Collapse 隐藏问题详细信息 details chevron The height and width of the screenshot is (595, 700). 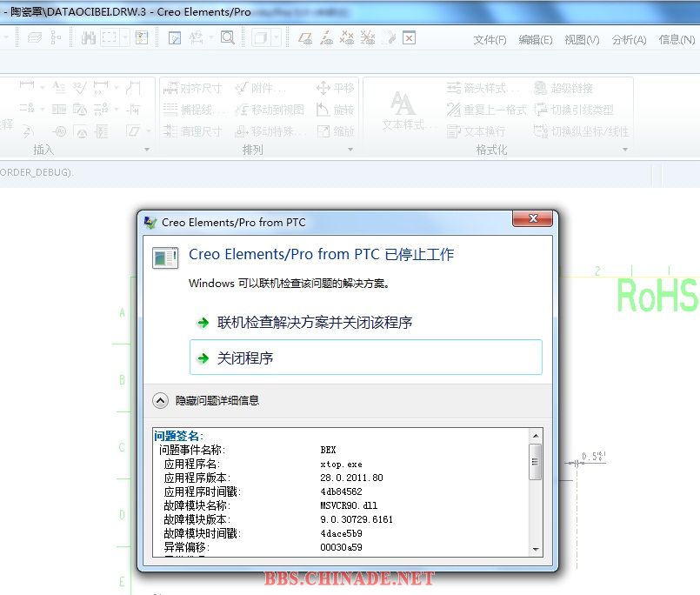click(160, 401)
